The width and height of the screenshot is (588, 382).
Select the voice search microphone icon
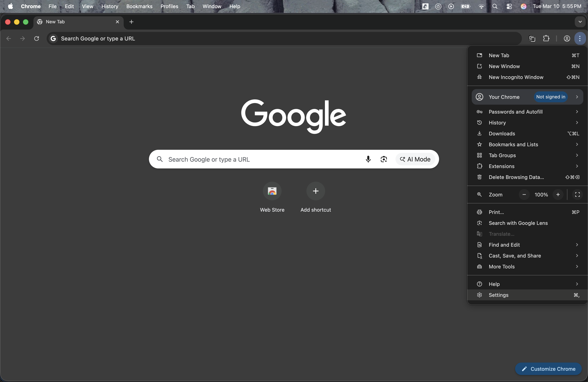tap(368, 159)
